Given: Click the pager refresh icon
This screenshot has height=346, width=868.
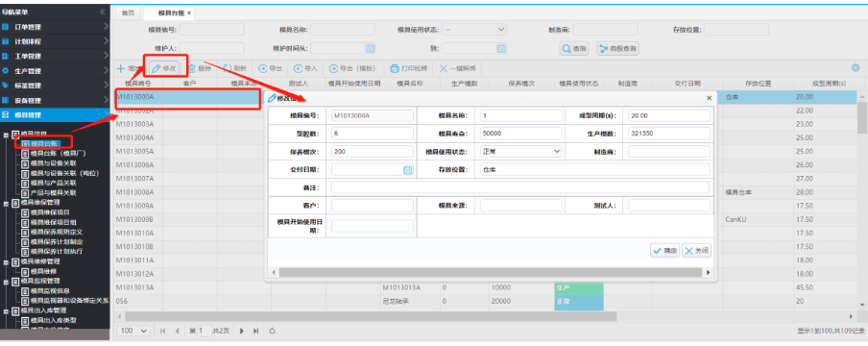Looking at the screenshot, I should tap(273, 331).
